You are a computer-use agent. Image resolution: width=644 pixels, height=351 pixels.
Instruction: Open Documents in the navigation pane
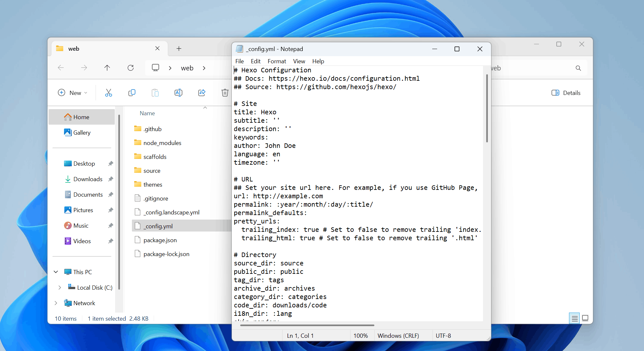tap(81, 194)
